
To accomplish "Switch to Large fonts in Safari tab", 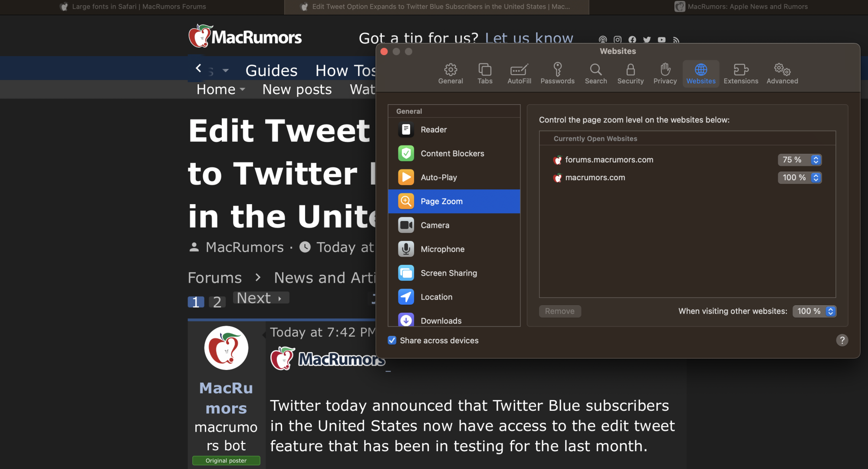I will coord(139,7).
